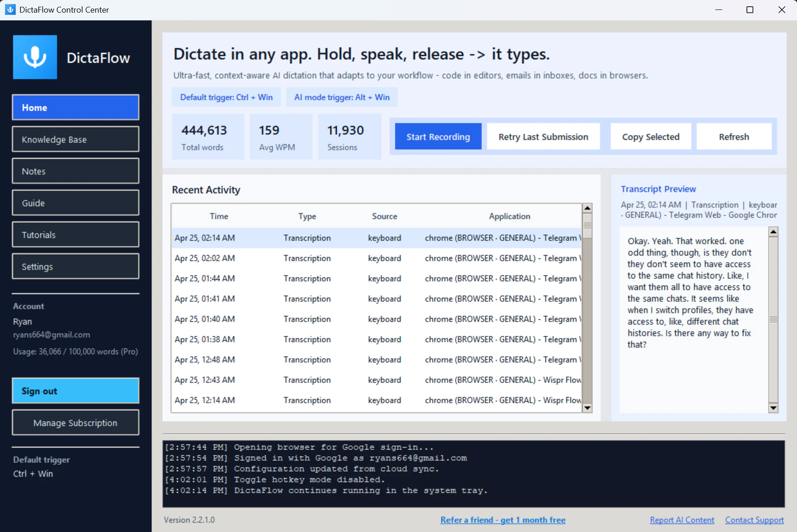
Task: Copy Selected transcript entry
Action: pyautogui.click(x=650, y=137)
